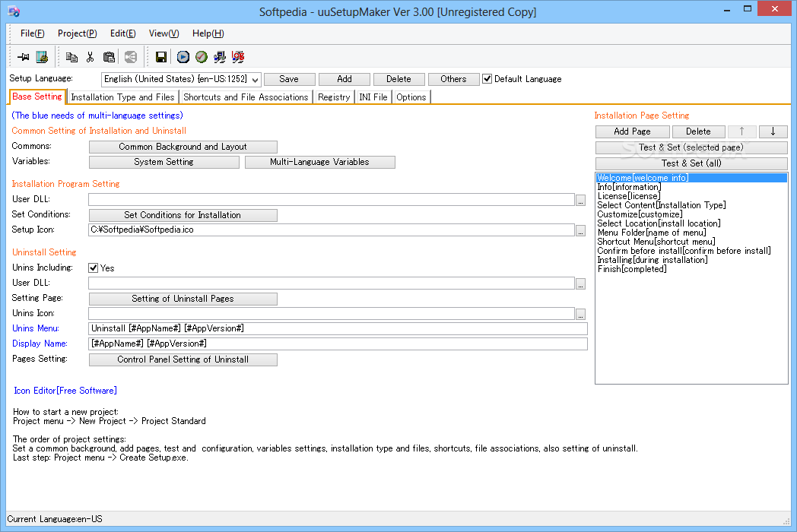Open Common Background and Layout
This screenshot has width=797, height=532.
coord(183,147)
